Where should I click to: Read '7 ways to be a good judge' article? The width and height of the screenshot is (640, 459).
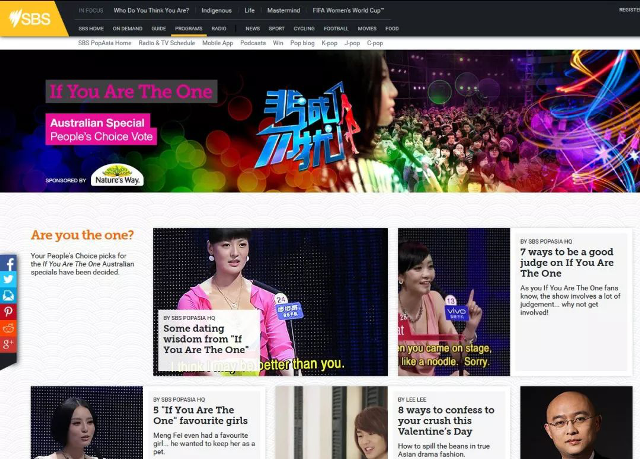(567, 263)
